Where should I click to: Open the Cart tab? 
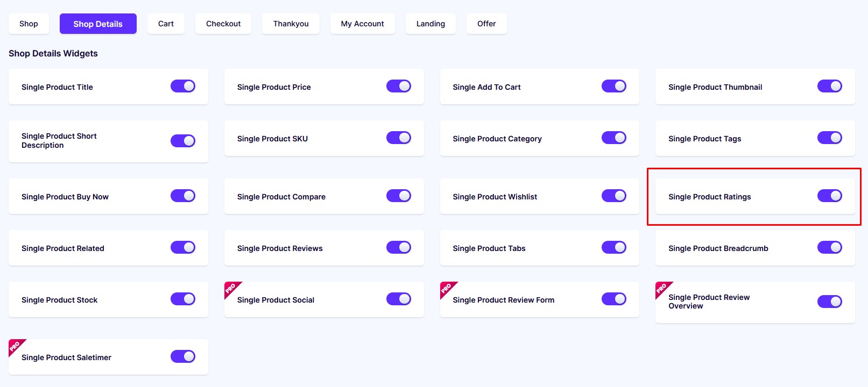pyautogui.click(x=166, y=24)
